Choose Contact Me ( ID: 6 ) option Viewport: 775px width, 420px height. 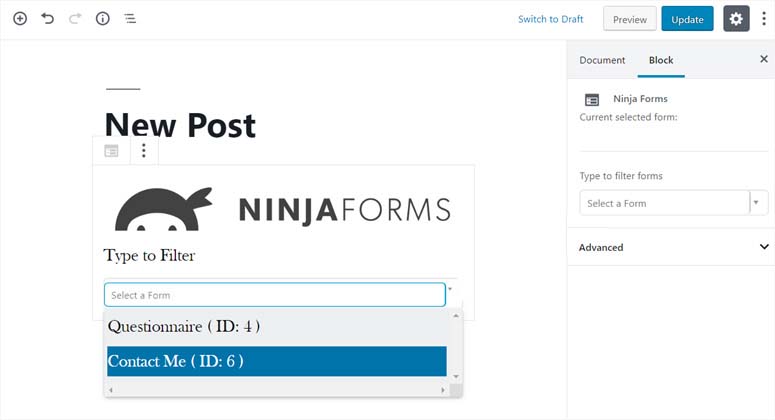(x=277, y=361)
